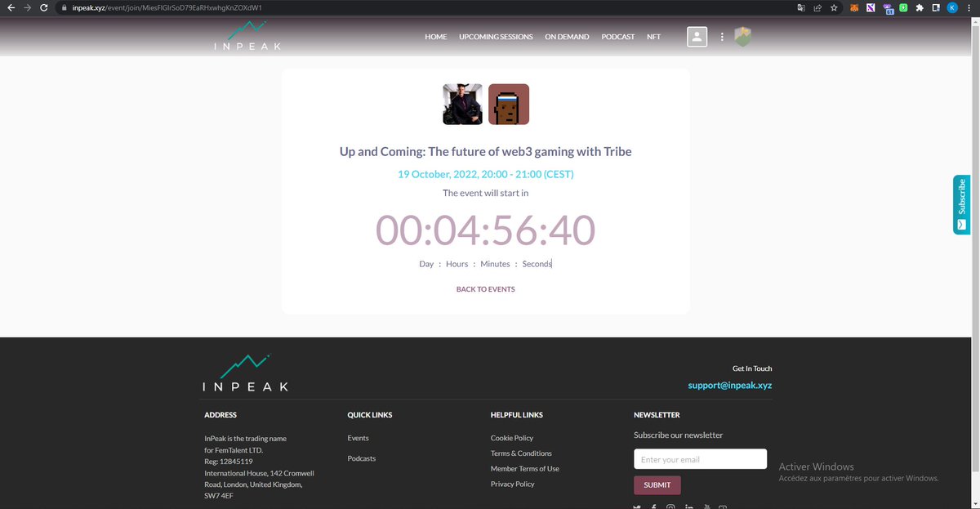This screenshot has width=980, height=509.
Task: Click BACK TO EVENTS link
Action: click(x=486, y=289)
